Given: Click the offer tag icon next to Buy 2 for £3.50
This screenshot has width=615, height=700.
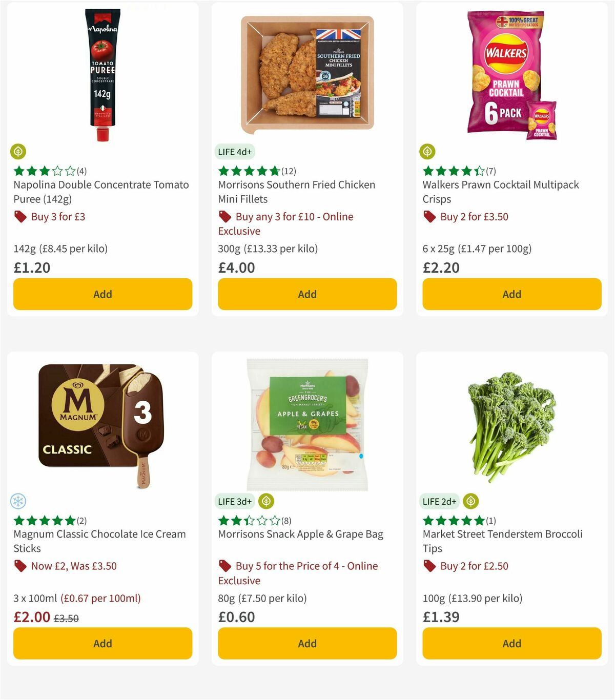Looking at the screenshot, I should 429,217.
